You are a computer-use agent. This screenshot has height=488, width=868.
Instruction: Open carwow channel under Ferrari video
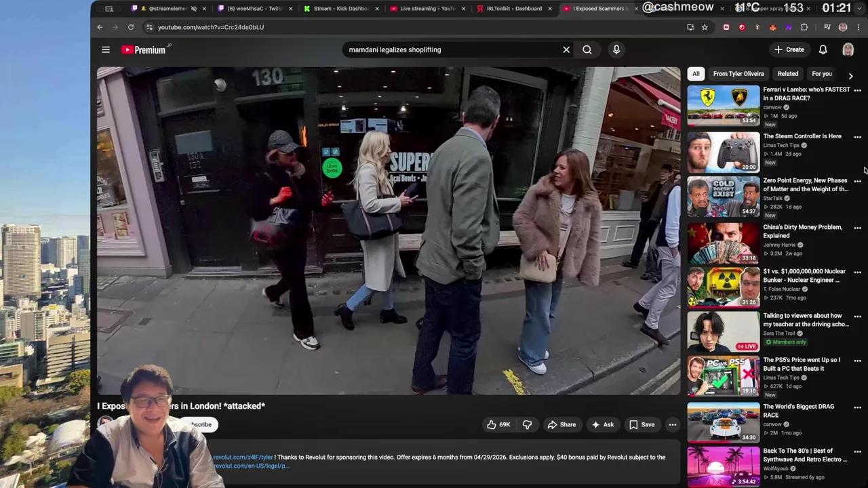tap(772, 107)
